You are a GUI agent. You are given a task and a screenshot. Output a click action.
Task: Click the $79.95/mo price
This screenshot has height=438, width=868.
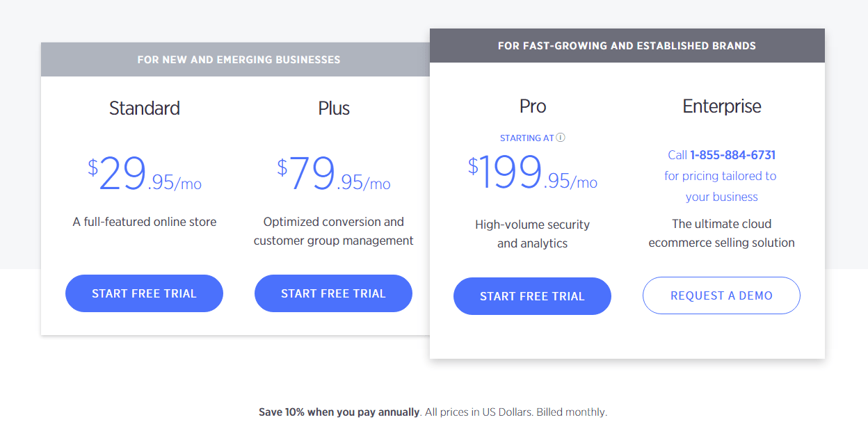334,175
